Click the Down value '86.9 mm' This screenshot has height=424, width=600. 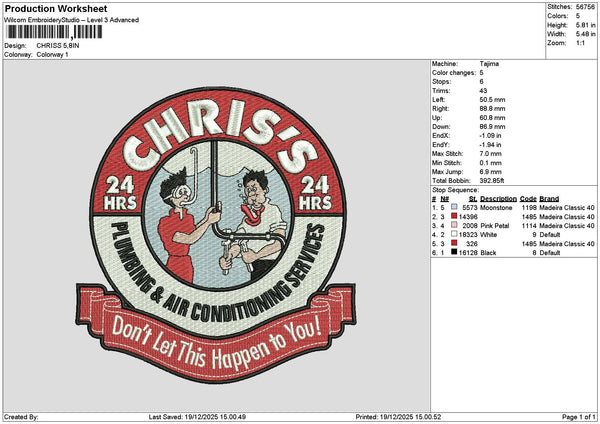click(x=492, y=127)
